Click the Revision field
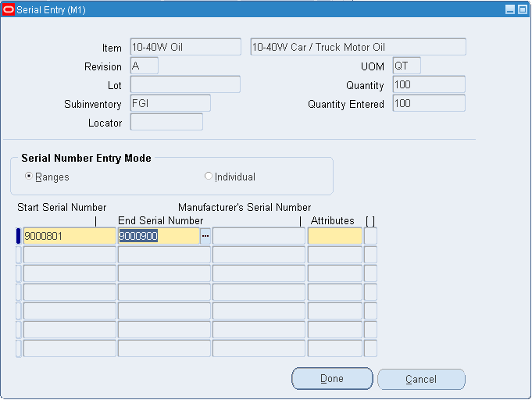Screen dimensions: 532x400 (145, 66)
